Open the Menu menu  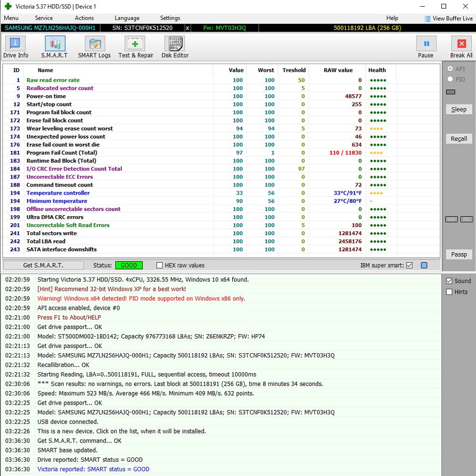click(11, 18)
